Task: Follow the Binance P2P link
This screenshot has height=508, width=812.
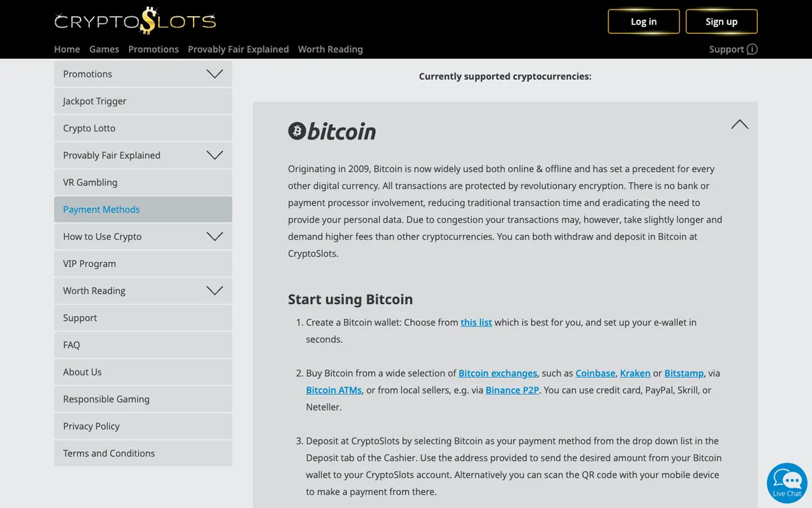Action: pyautogui.click(x=512, y=390)
